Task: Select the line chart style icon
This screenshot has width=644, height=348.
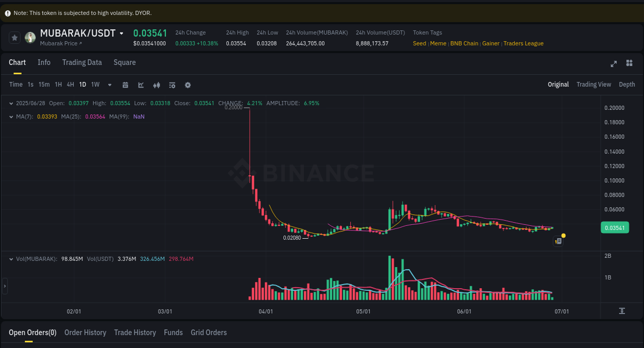Action: 141,85
